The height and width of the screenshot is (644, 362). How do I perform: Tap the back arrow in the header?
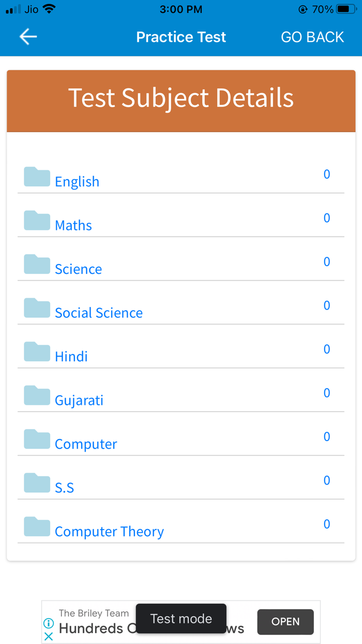tap(28, 37)
